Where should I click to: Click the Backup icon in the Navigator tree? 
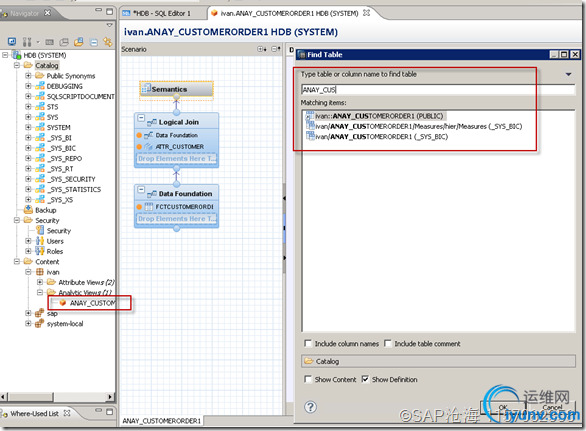(28, 210)
